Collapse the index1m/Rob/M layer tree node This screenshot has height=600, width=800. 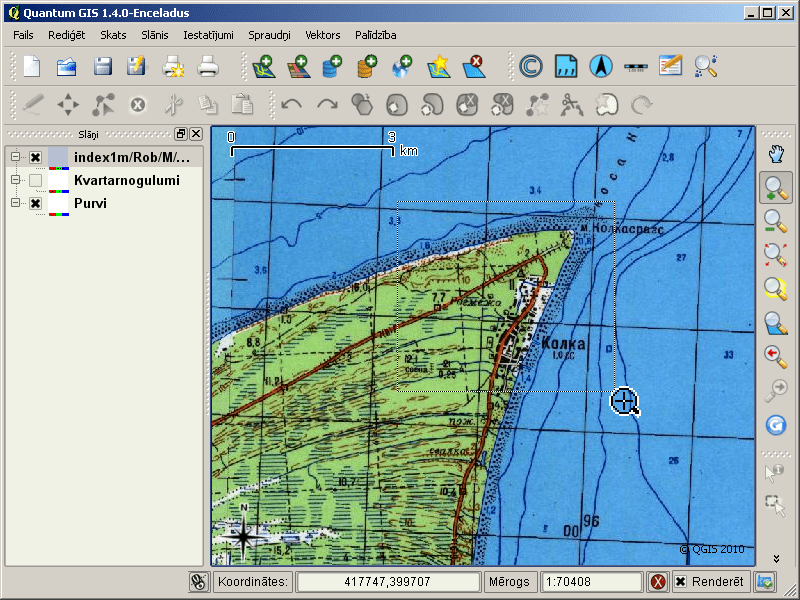coord(15,157)
